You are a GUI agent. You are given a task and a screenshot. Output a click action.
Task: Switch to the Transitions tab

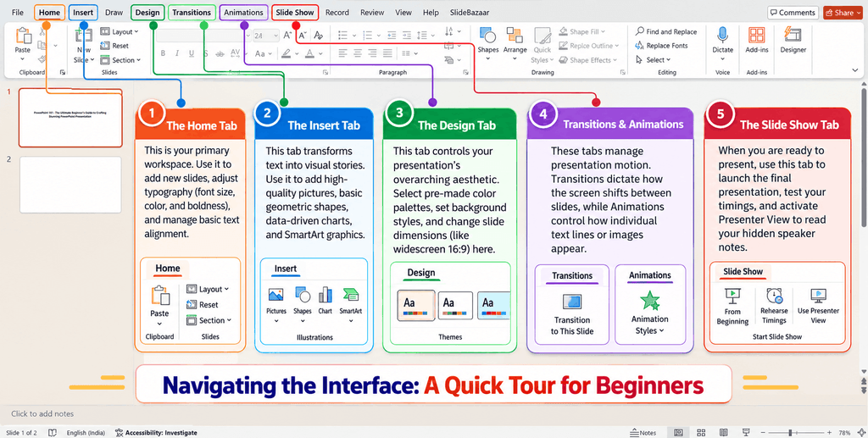pos(192,12)
